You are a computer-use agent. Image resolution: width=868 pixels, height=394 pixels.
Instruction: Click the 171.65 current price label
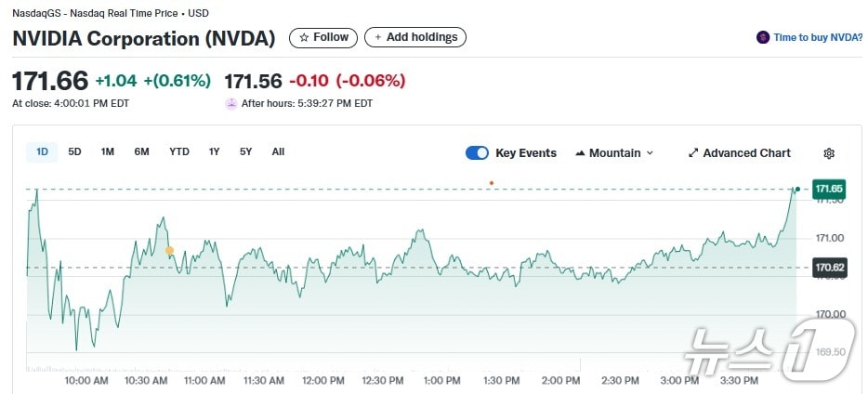point(828,190)
